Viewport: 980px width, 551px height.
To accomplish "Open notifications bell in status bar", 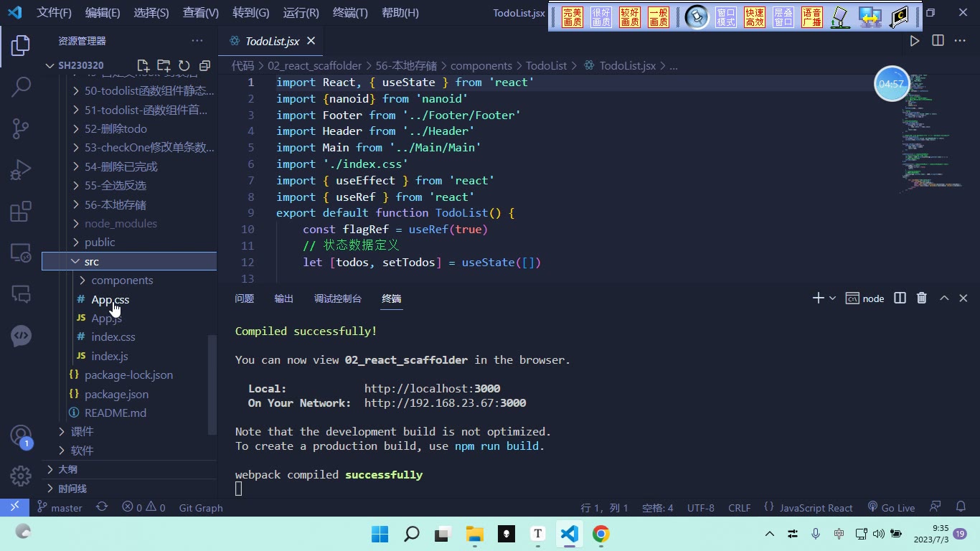I will tap(961, 507).
